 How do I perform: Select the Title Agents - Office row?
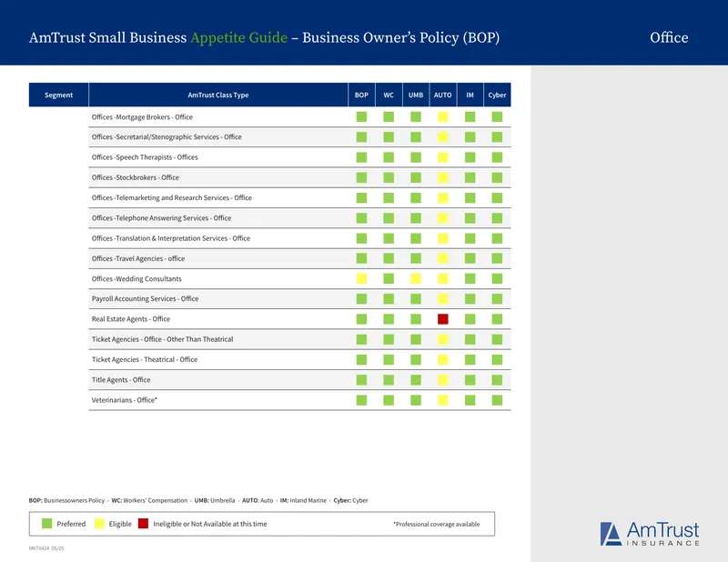coord(299,379)
